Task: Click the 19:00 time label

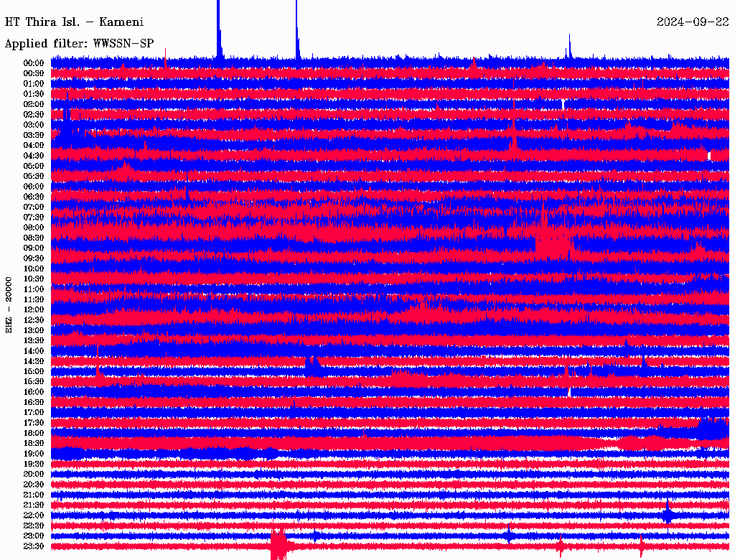Action: [34, 454]
